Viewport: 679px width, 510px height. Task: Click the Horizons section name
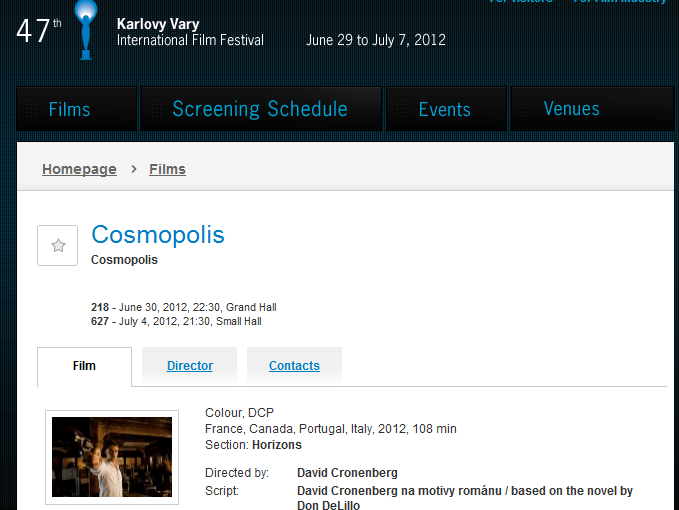point(277,445)
